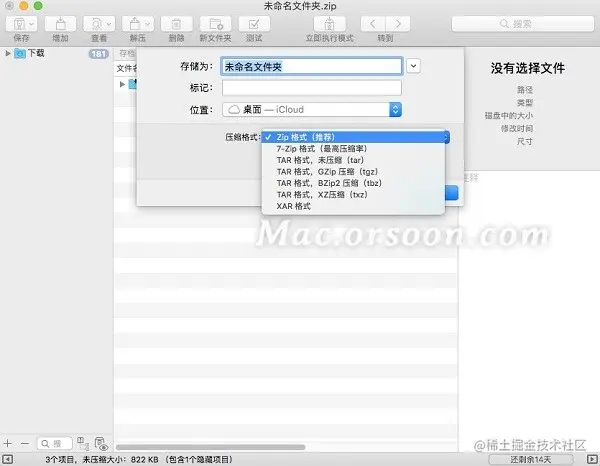Expand the 下载 folder in the sidebar
Screen dimensions: 600x466
pyautogui.click(x=8, y=53)
